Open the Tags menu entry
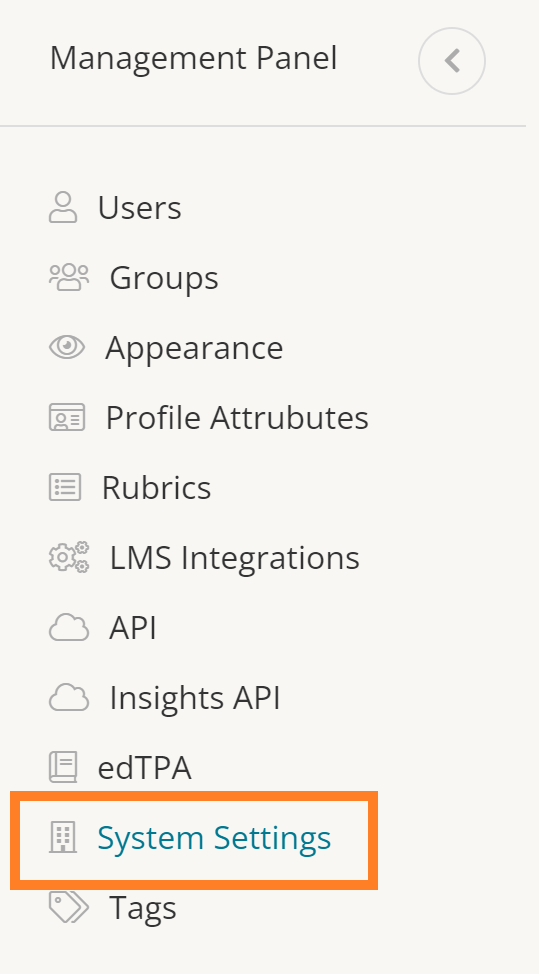This screenshot has width=539, height=974. (x=143, y=908)
